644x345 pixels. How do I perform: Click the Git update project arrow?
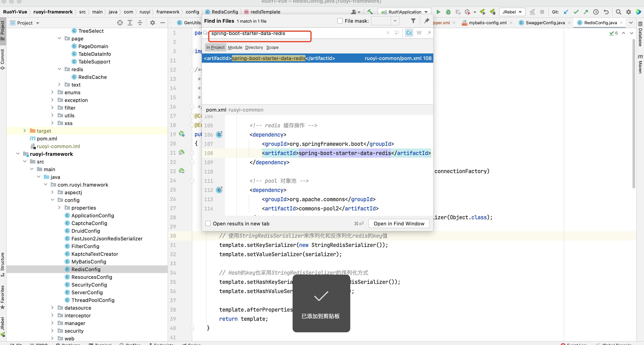[566, 12]
